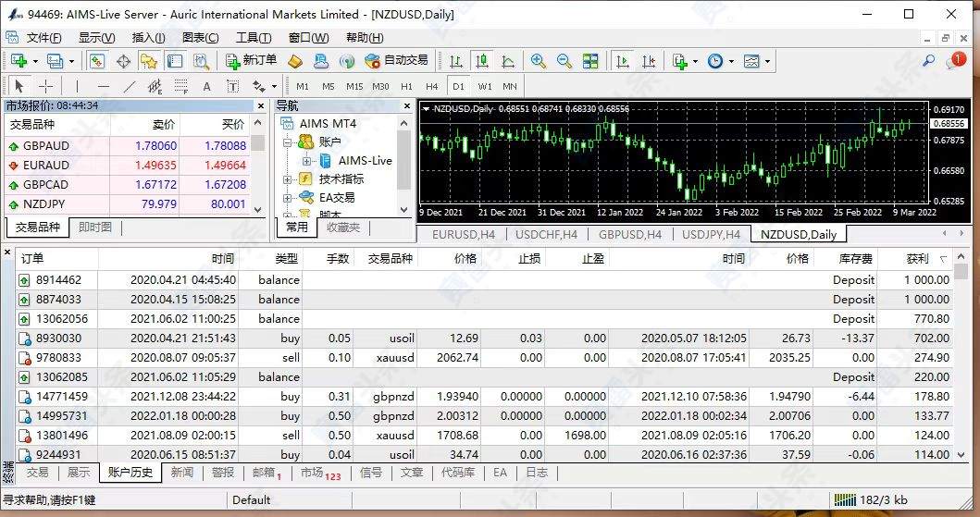The height and width of the screenshot is (517, 980).
Task: Open the Profiles toolbar icon
Action: click(55, 61)
